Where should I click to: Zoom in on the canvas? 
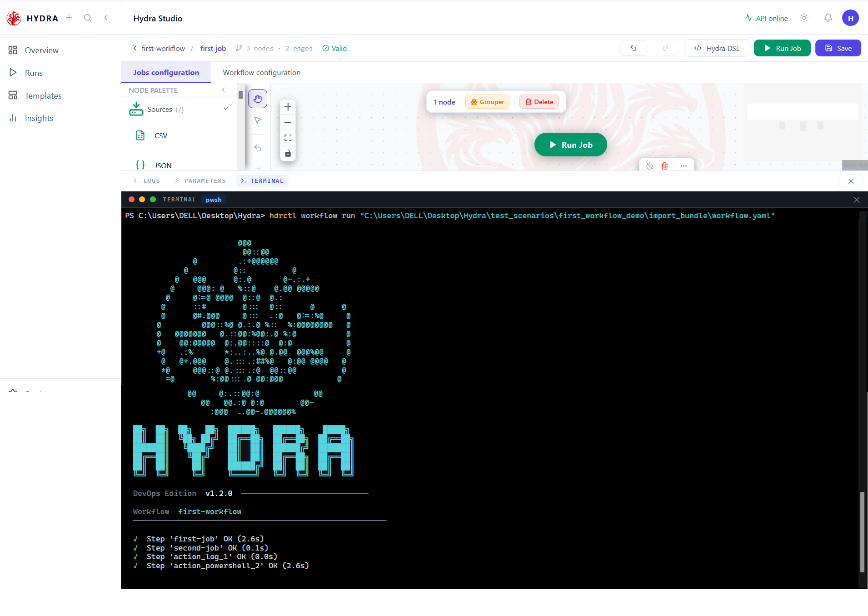[x=288, y=107]
